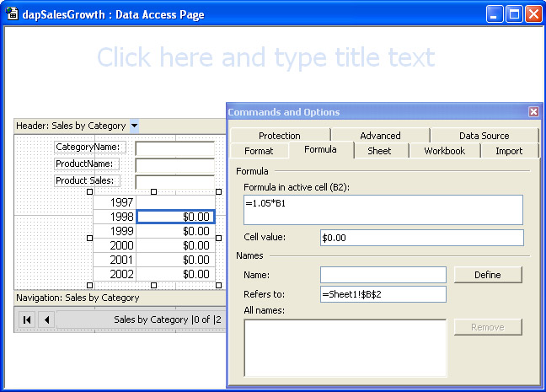This screenshot has width=546, height=392.
Task: Expand the Header: Sales by Category dropdown
Action: pos(135,126)
